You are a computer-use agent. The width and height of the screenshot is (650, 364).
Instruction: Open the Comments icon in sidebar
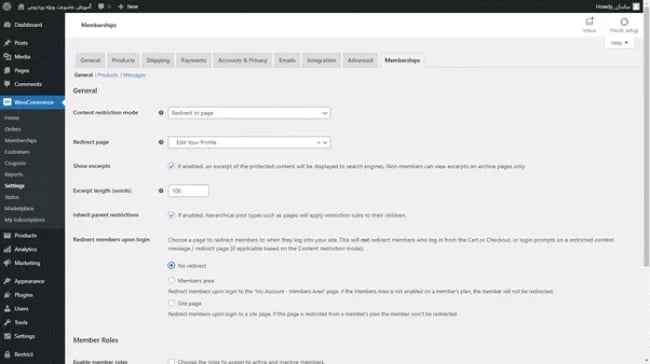[7, 84]
